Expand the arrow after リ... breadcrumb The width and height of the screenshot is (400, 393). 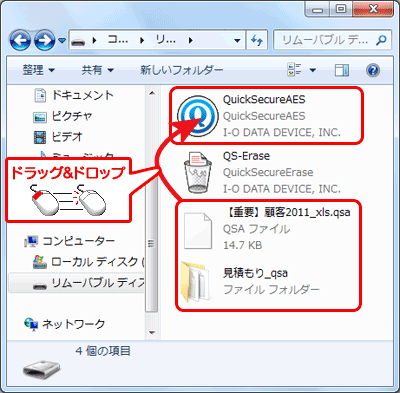[190, 41]
